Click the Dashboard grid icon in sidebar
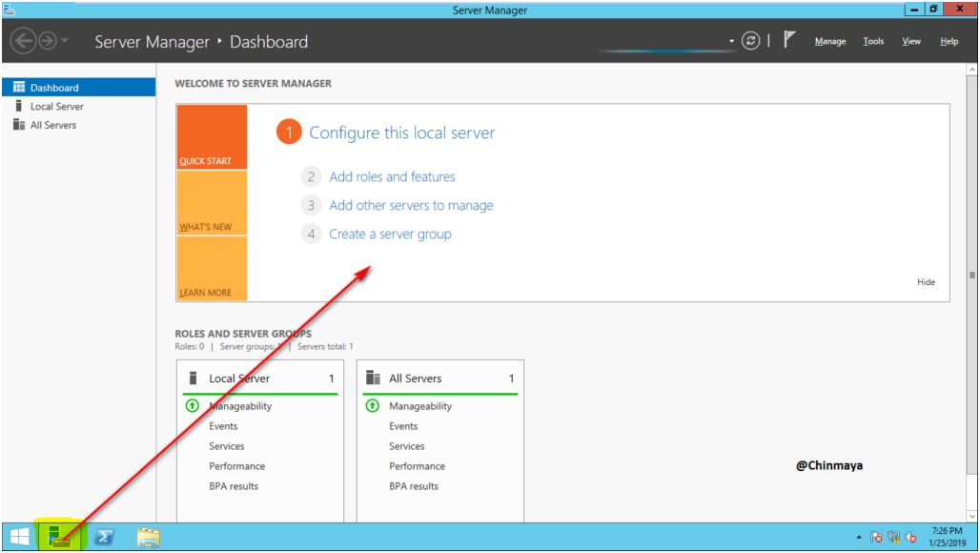This screenshot has height=553, width=980. point(19,87)
